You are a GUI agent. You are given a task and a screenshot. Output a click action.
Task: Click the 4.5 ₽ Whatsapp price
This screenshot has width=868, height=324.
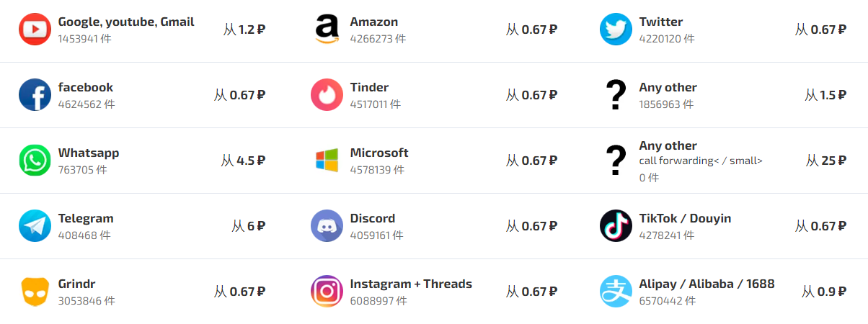tap(243, 161)
